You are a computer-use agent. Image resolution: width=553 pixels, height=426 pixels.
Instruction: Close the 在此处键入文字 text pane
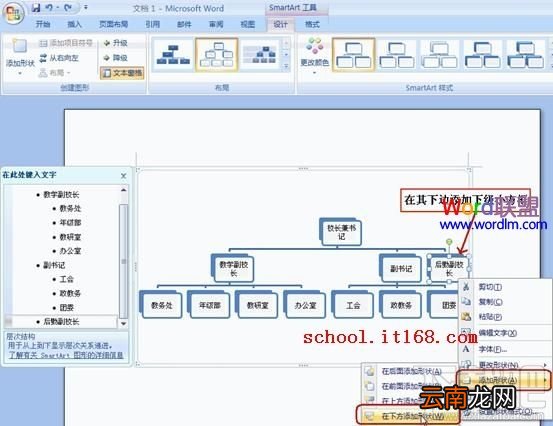pyautogui.click(x=123, y=176)
